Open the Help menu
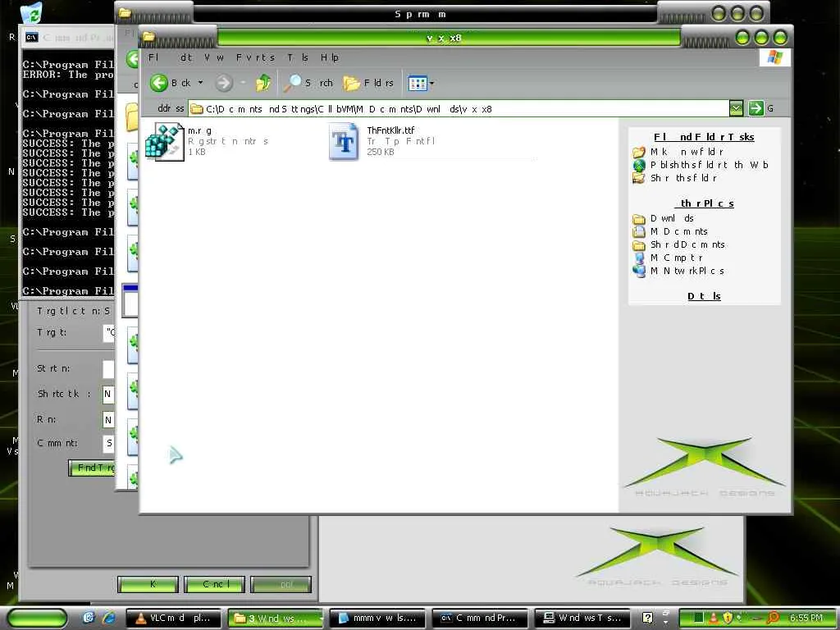This screenshot has height=630, width=840. click(x=330, y=57)
